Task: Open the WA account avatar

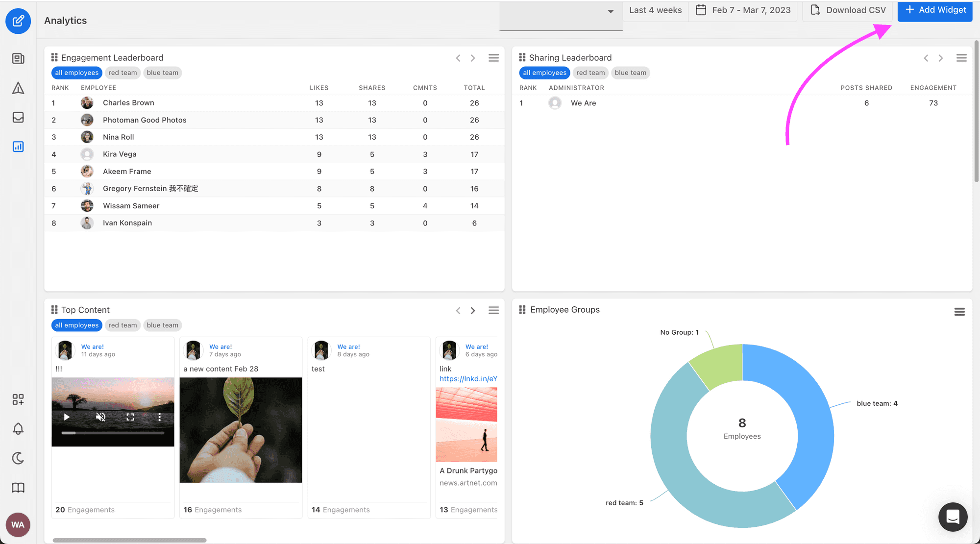Action: [18, 524]
